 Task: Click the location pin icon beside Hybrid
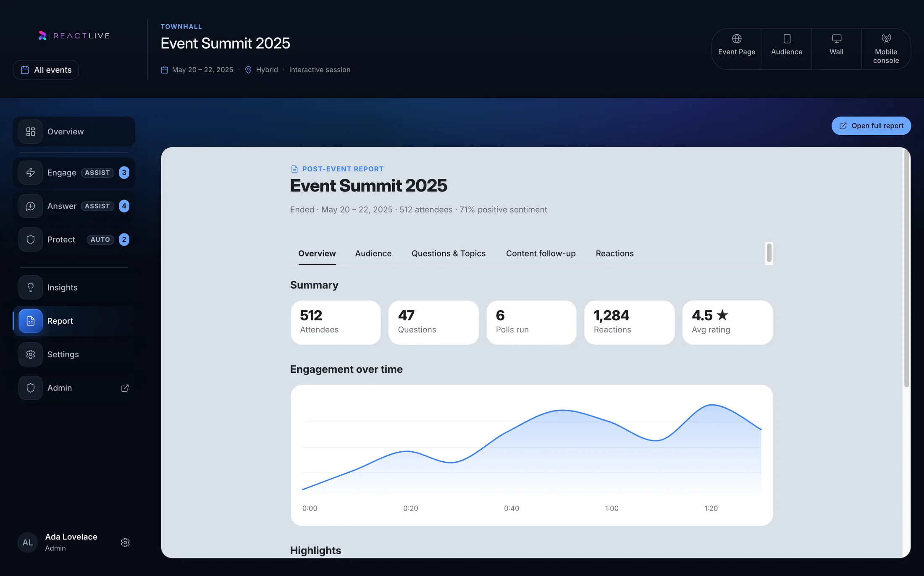click(x=248, y=70)
